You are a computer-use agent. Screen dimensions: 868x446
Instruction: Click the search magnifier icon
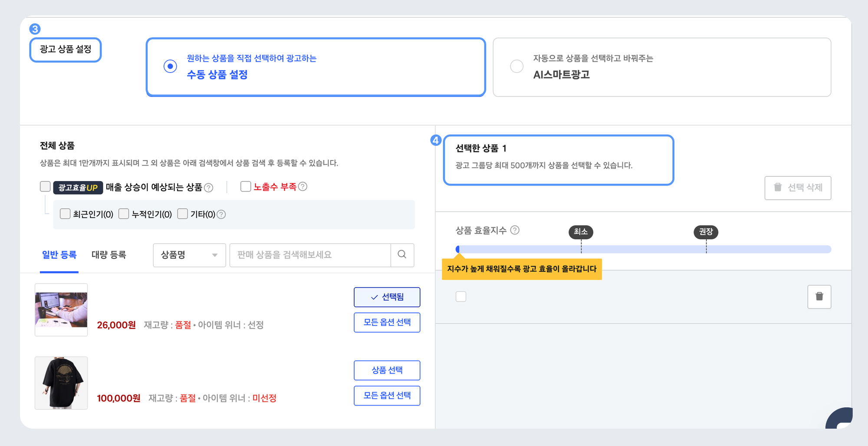click(402, 255)
